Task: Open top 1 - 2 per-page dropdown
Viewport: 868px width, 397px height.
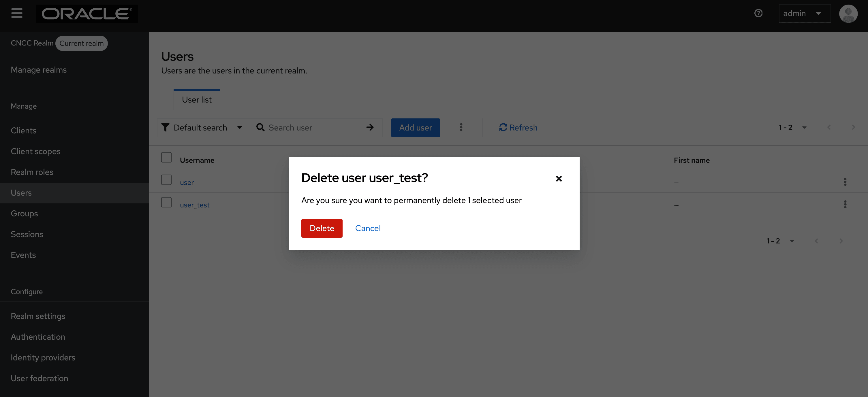Action: [x=792, y=127]
